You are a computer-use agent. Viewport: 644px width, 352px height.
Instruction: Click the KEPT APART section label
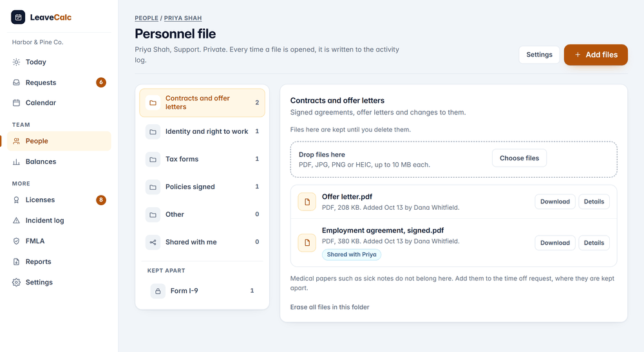click(166, 271)
